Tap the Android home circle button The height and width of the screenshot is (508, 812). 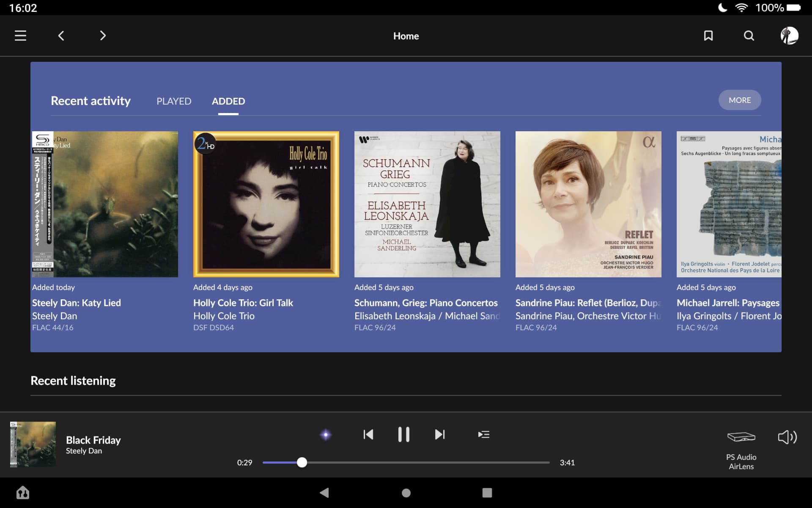tap(406, 493)
